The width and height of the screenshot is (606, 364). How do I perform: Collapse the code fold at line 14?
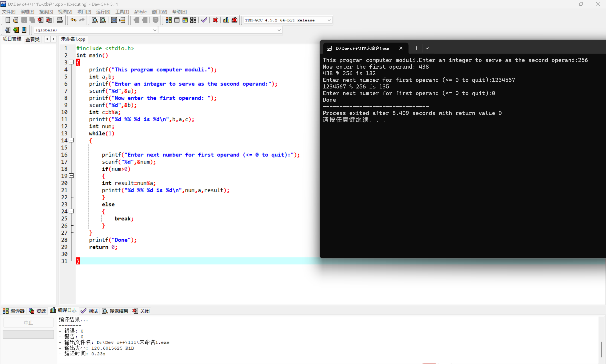pos(71,140)
